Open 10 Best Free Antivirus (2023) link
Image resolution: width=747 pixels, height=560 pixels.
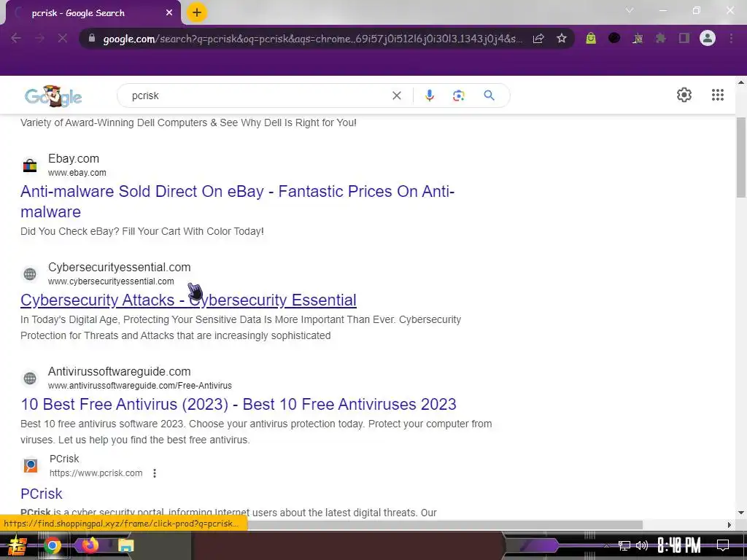239,404
